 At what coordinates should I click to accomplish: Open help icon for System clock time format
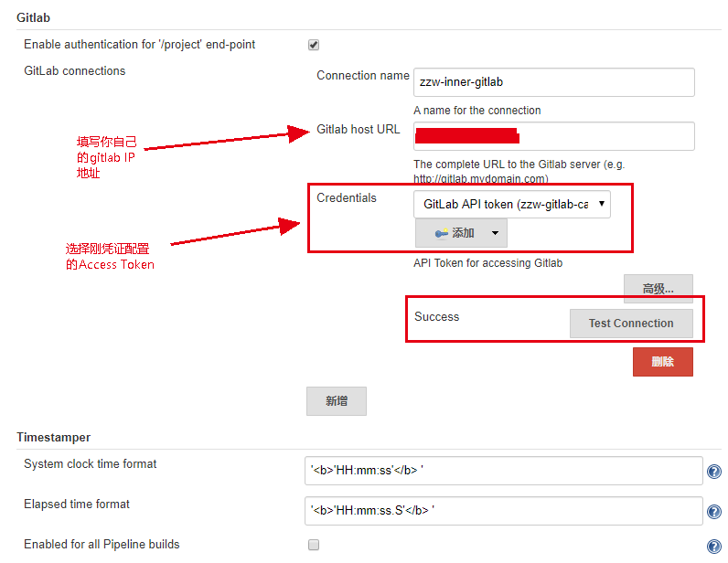714,472
